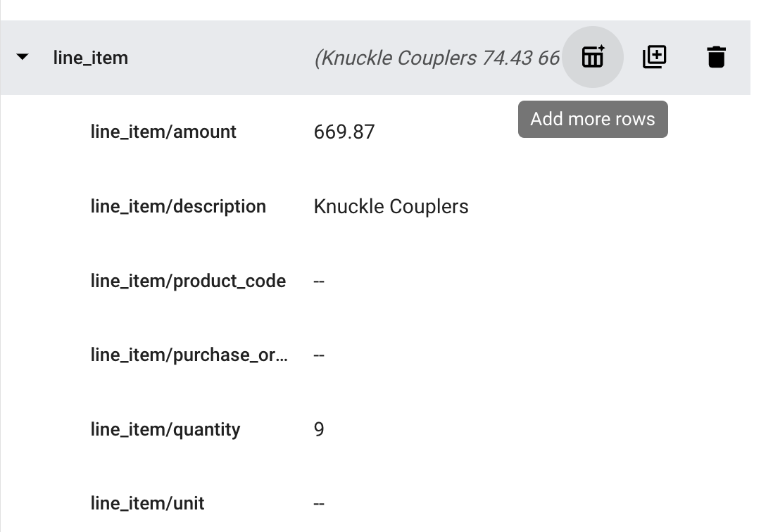Click the Add more rows icon

pos(593,57)
